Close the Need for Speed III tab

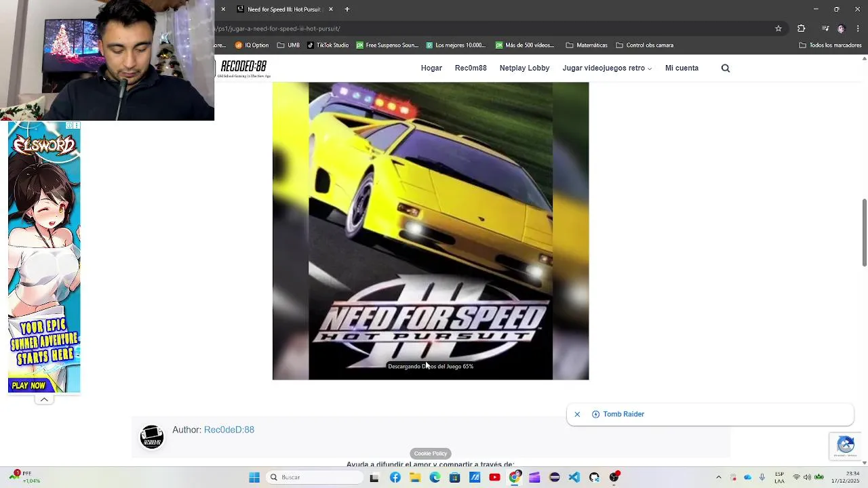pos(331,9)
